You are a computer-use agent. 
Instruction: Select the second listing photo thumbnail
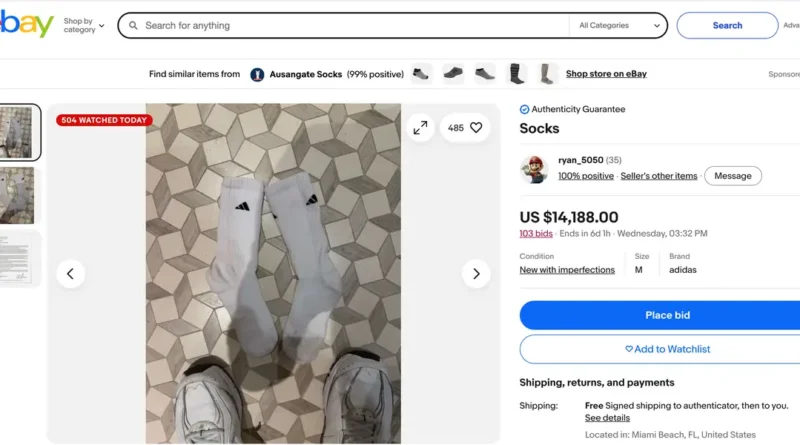click(17, 195)
